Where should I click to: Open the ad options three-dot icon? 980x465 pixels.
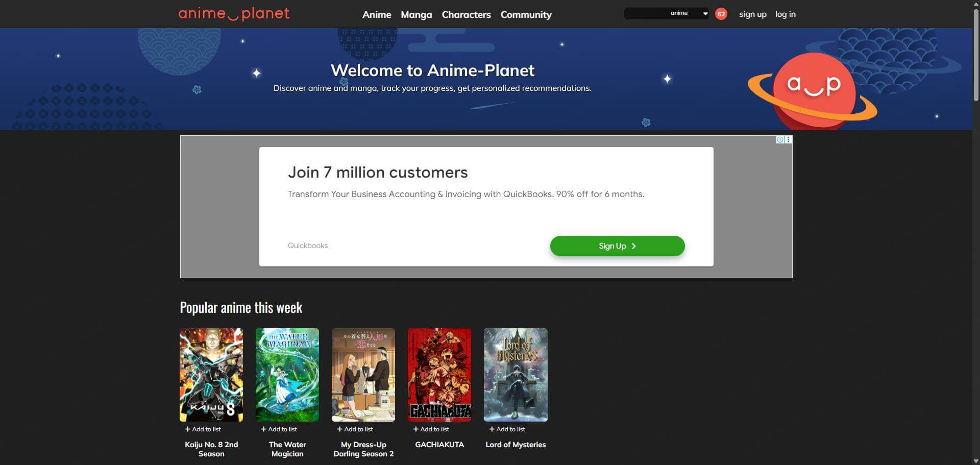(788, 139)
